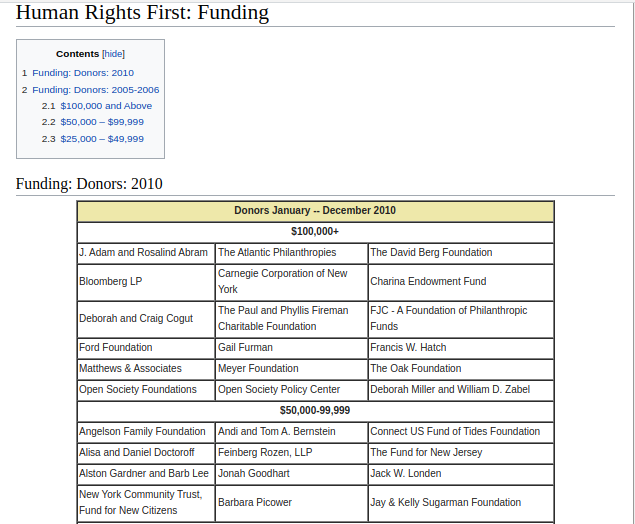
Task: Select cell Open Society Policy Center
Action: click(x=291, y=390)
